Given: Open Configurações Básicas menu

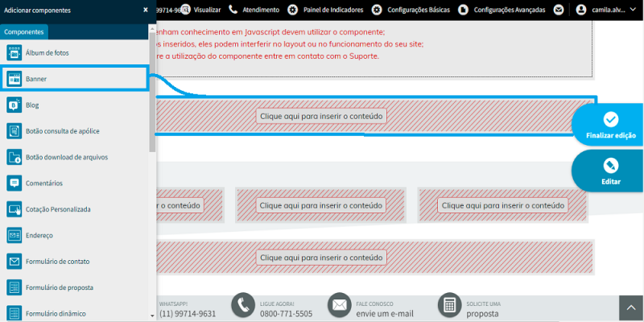Looking at the screenshot, I should tap(419, 10).
